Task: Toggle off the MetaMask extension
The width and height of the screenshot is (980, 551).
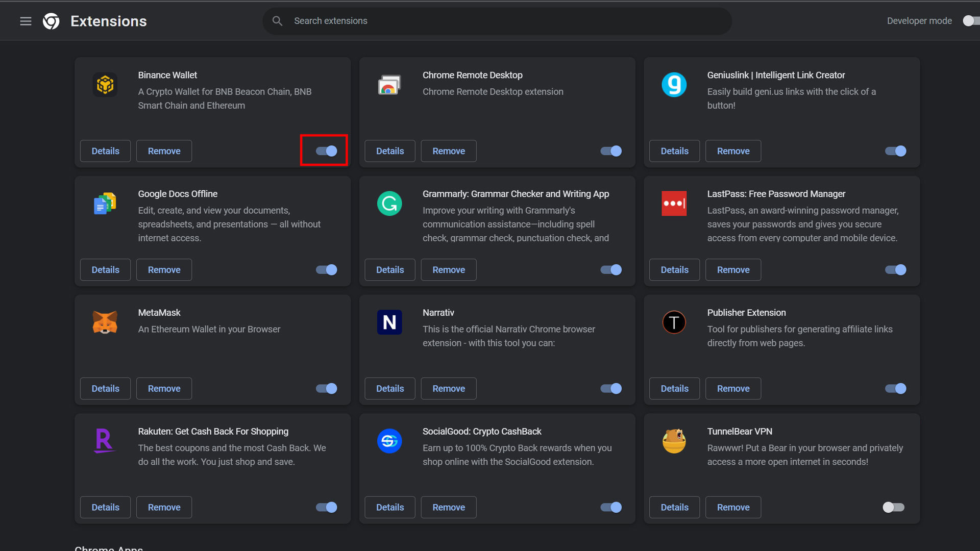Action: click(x=326, y=389)
